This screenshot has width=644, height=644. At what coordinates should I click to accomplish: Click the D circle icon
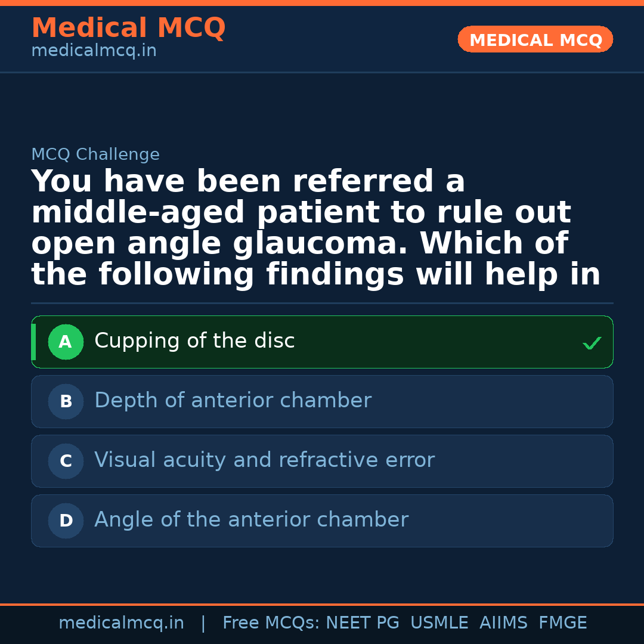coord(66,521)
